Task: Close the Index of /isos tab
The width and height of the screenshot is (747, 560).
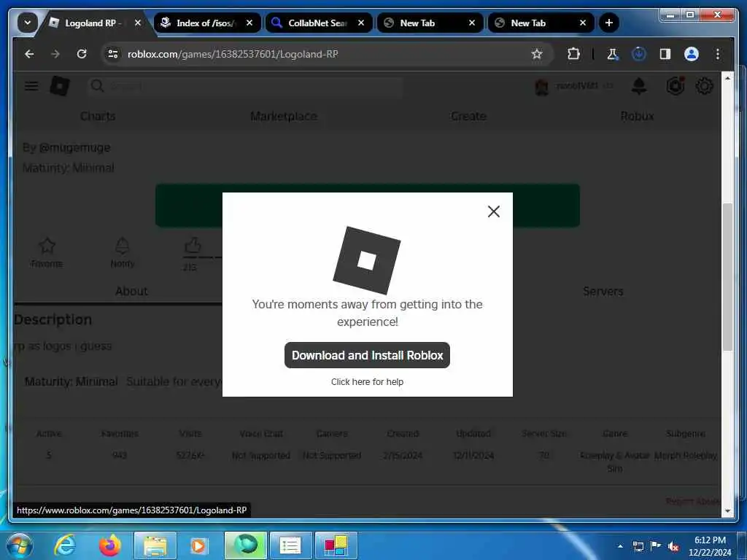Action: 249,23
